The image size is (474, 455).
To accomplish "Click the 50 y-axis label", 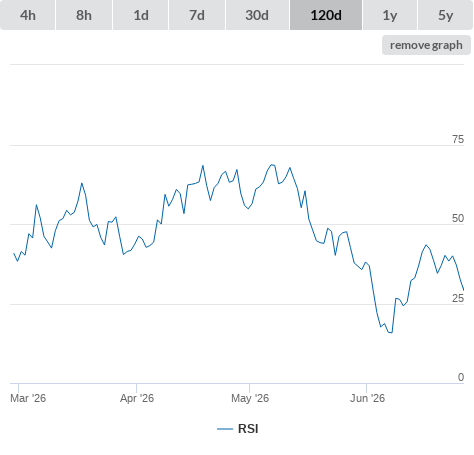I will pos(458,218).
